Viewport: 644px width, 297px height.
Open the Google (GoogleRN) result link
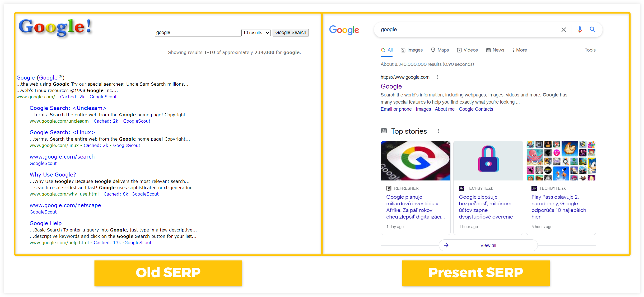40,77
